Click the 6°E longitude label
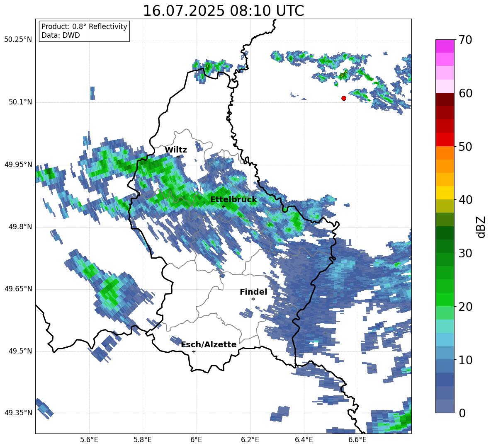 pos(196,440)
